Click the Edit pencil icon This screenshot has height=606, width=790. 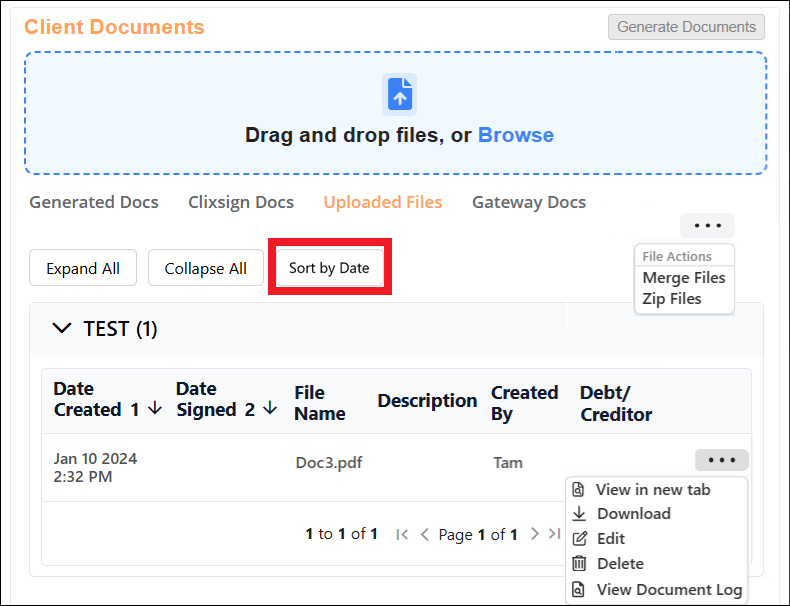579,538
